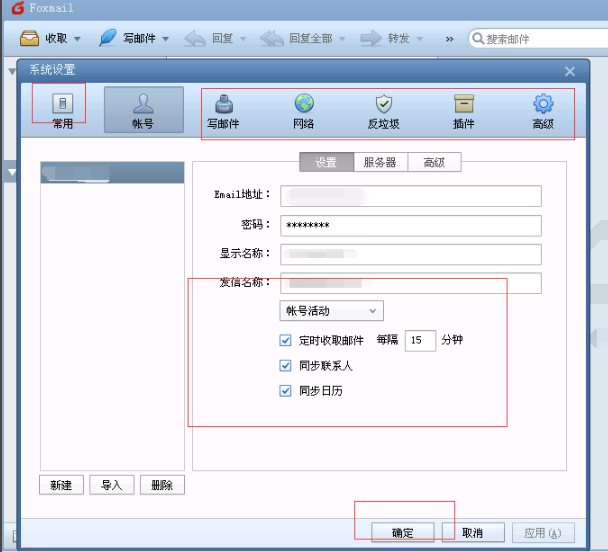Open the 网络 (Network) globe icon

[x=304, y=110]
